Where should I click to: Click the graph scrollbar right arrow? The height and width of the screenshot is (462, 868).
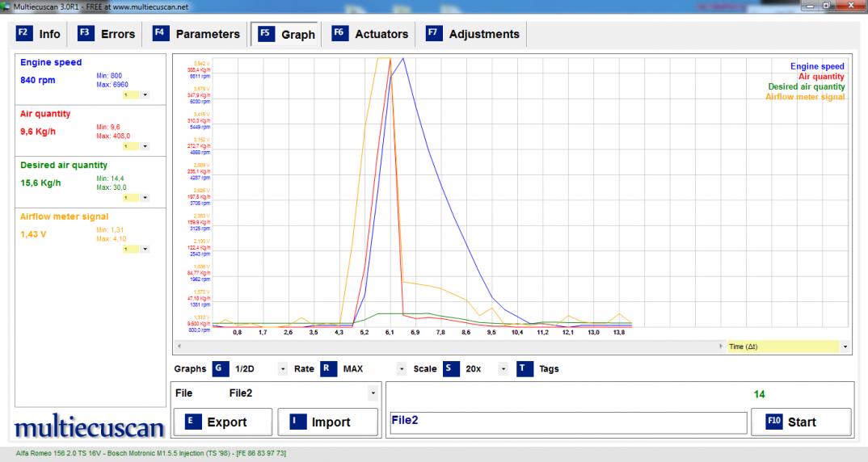722,346
